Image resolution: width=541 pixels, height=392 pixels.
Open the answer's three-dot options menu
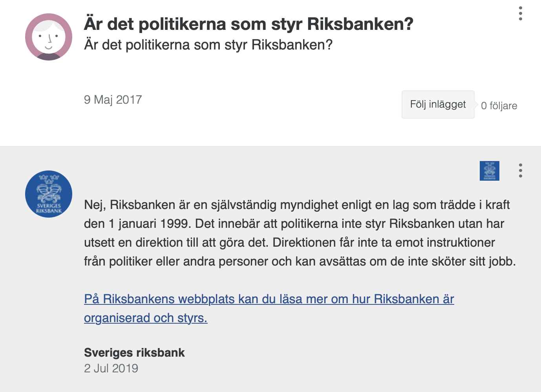pos(520,170)
